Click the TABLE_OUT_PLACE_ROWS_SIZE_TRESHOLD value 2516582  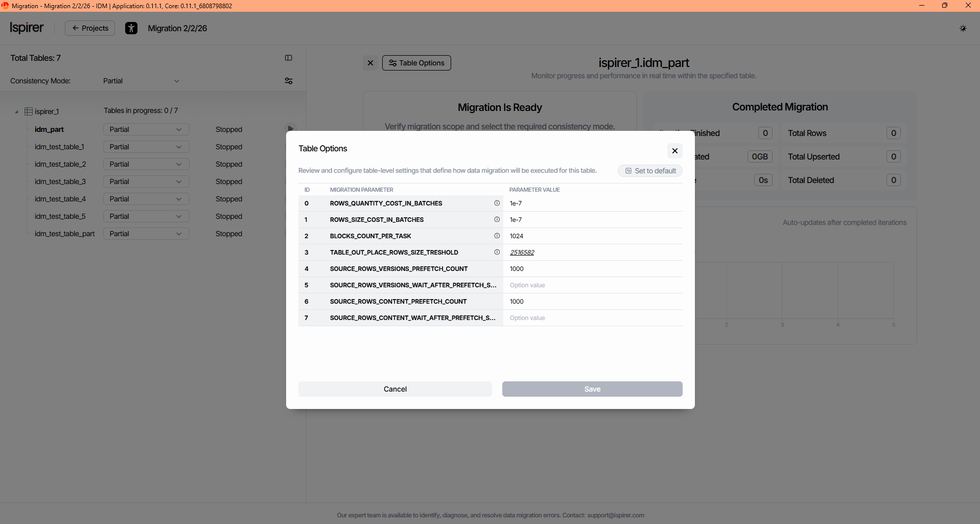522,253
